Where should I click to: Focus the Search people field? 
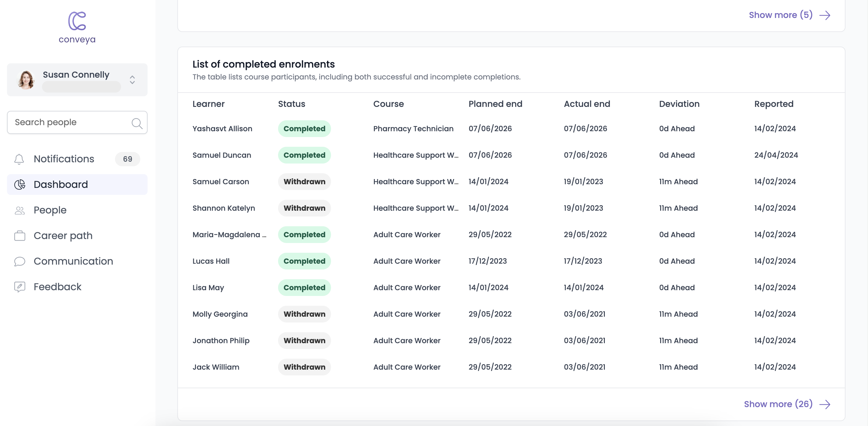click(x=77, y=122)
